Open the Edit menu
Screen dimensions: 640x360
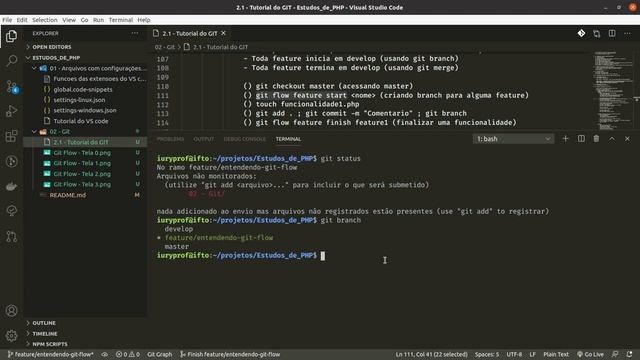pos(22,20)
